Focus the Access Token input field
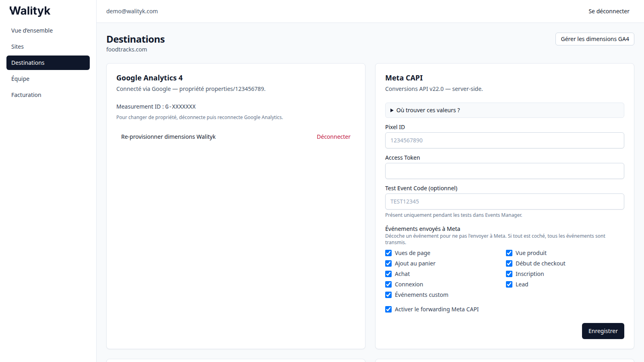644x362 pixels. [x=504, y=171]
